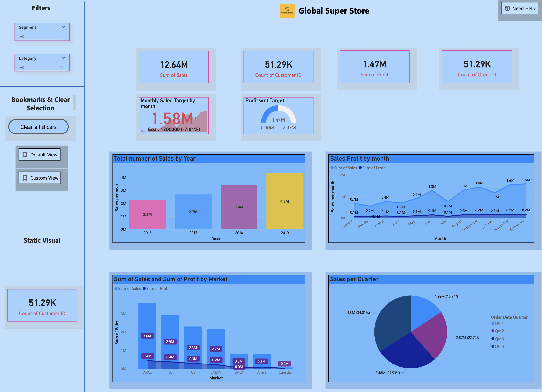Select Custom View bookmark
Image resolution: width=542 pixels, height=392 pixels.
39,178
